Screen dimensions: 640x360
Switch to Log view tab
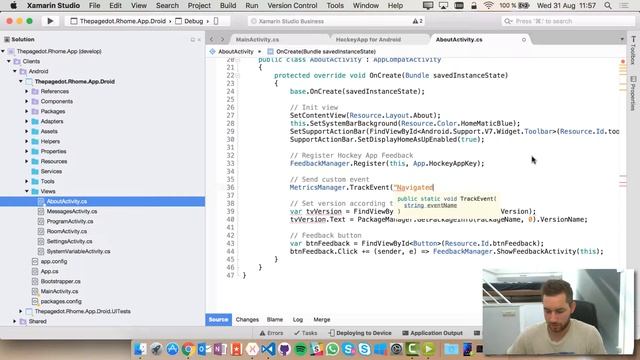point(298,320)
